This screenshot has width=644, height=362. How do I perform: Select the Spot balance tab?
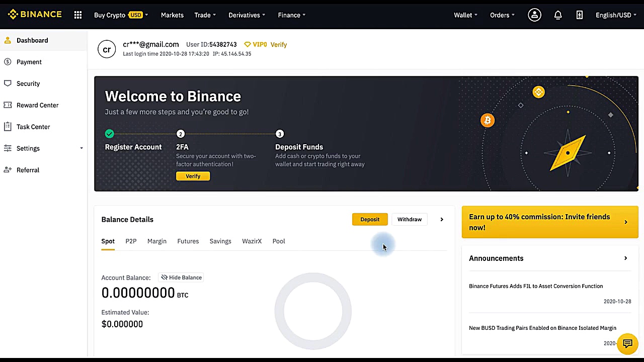[108, 241]
